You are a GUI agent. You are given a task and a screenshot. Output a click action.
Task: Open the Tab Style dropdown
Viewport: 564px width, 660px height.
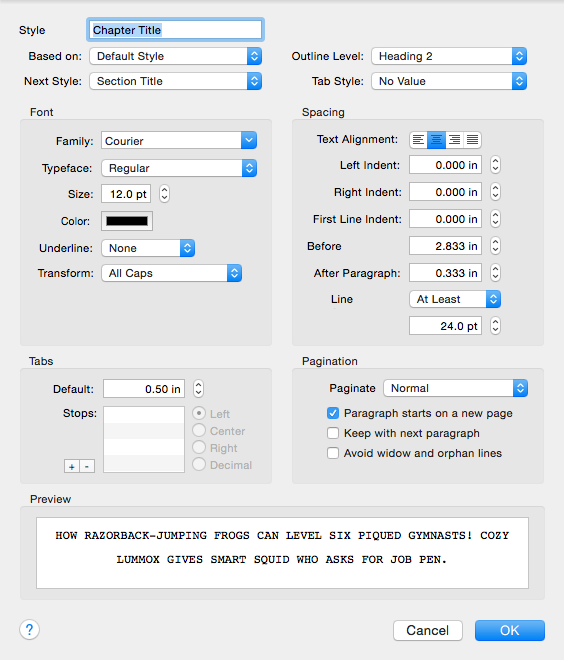(449, 81)
